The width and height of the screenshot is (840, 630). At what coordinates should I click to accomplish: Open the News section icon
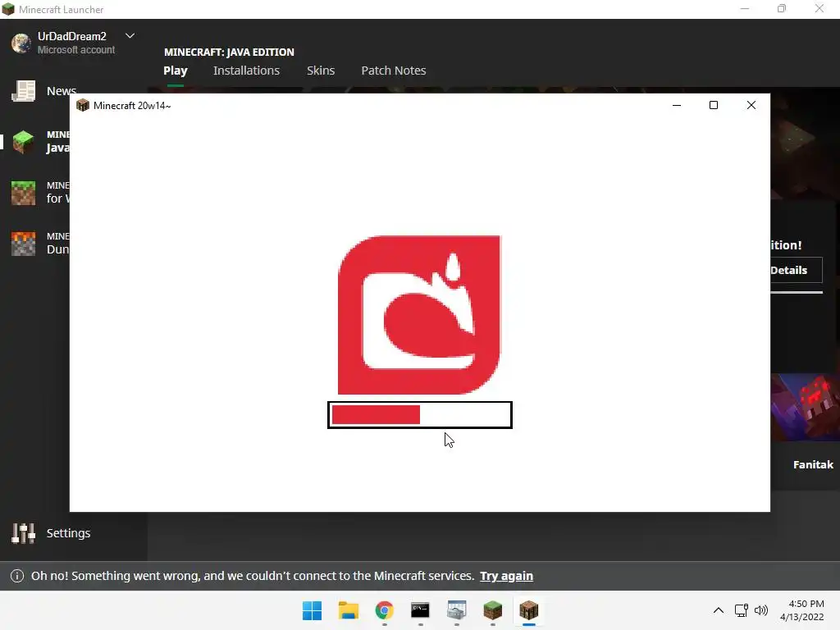coord(24,91)
